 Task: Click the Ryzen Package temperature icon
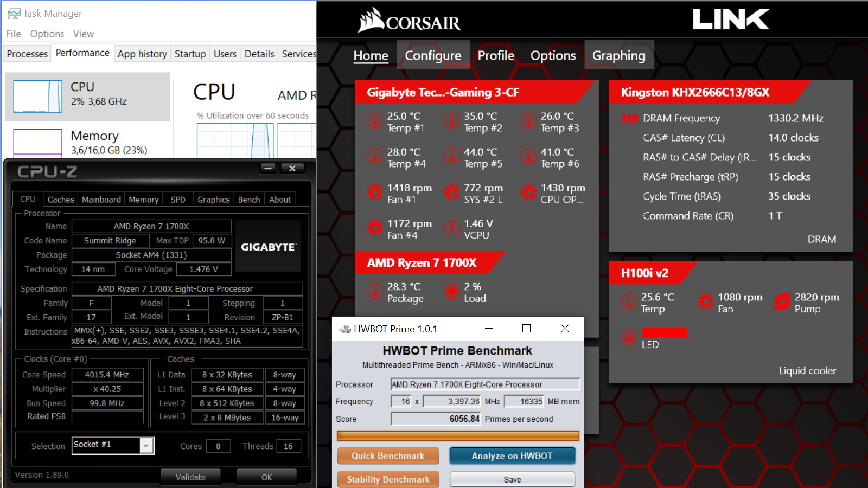coord(375,291)
